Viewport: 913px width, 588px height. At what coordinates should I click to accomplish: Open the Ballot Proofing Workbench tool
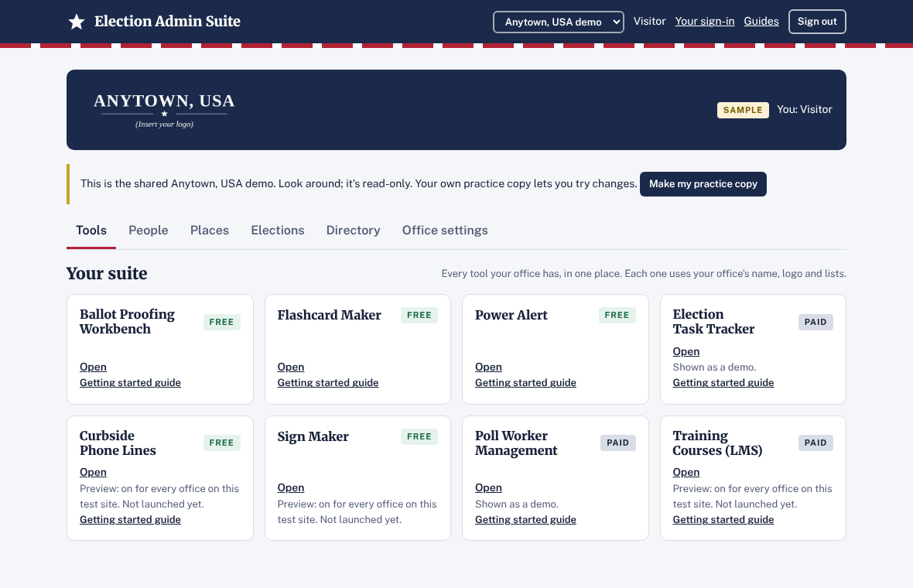[93, 367]
